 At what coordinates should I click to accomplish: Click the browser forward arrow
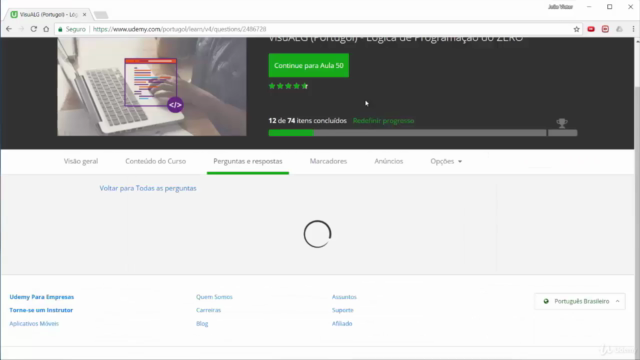coord(21,29)
